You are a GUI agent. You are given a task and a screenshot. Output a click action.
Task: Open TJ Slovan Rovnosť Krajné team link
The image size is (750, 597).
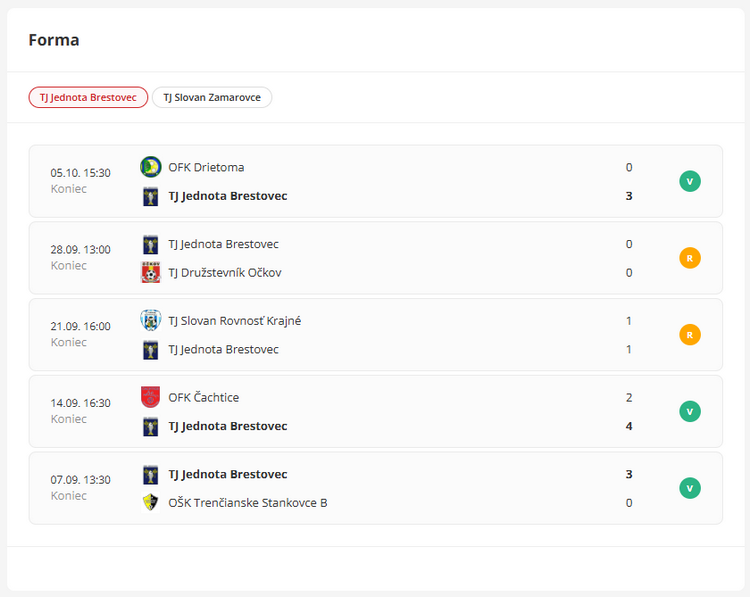(234, 321)
